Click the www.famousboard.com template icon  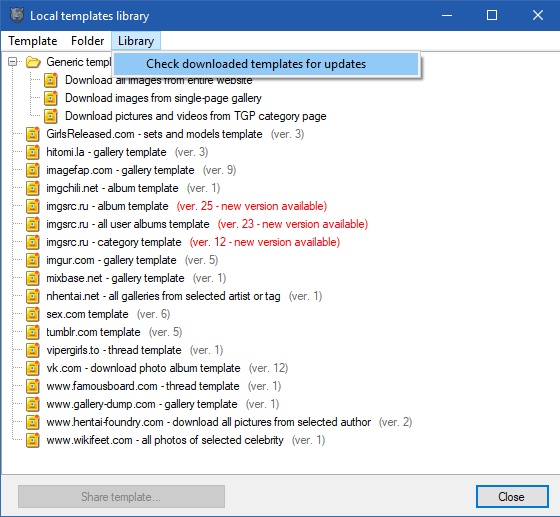tap(32, 386)
